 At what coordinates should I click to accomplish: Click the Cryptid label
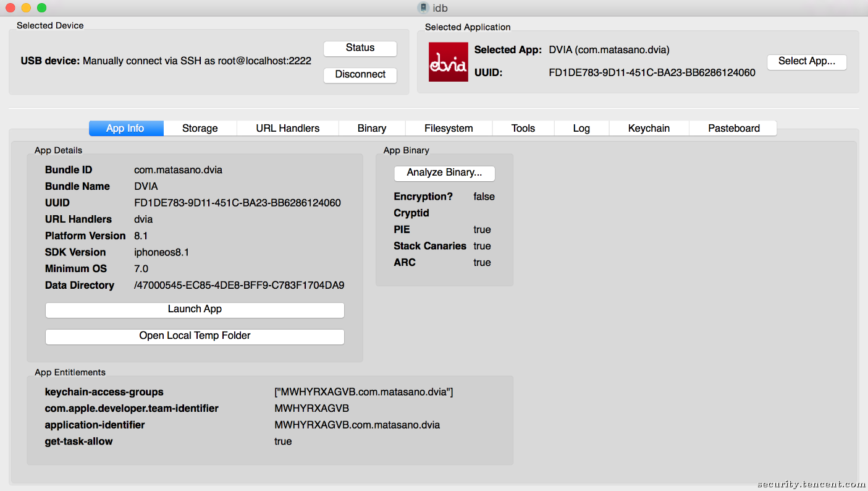tap(411, 213)
